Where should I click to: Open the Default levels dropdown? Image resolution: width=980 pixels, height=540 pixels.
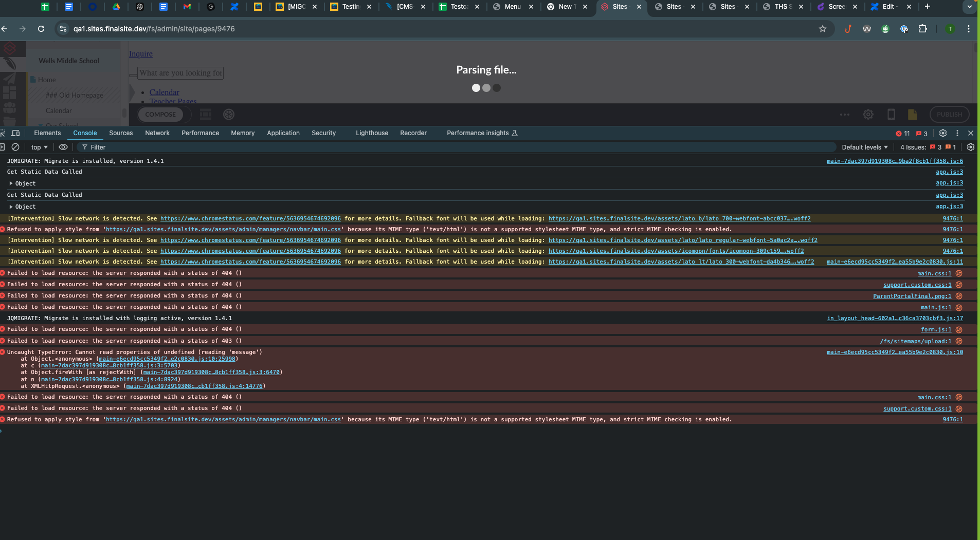865,147
